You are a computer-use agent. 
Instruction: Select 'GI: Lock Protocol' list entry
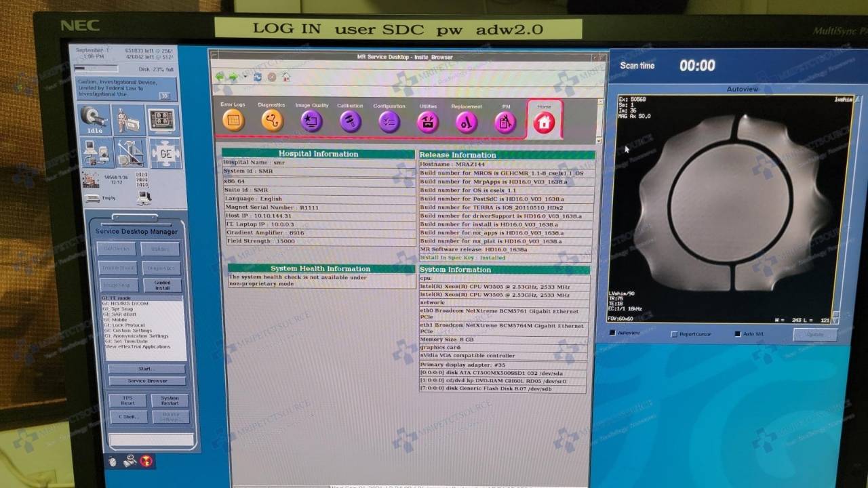(x=124, y=325)
